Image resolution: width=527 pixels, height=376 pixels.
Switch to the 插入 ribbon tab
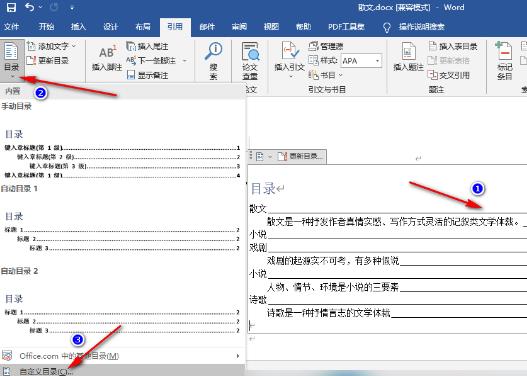tap(78, 27)
